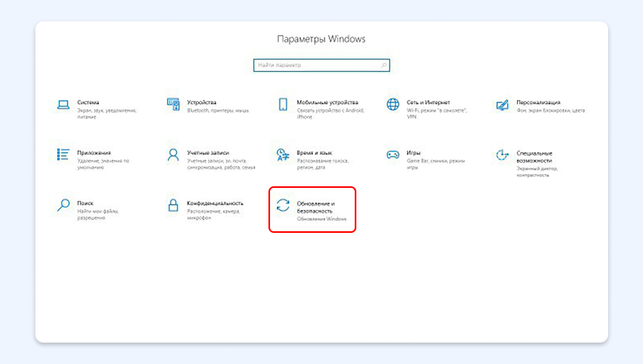Image resolution: width=643 pixels, height=364 pixels.
Task: Click the Обновление и безопасность refresh arrows icon
Action: [x=283, y=206]
